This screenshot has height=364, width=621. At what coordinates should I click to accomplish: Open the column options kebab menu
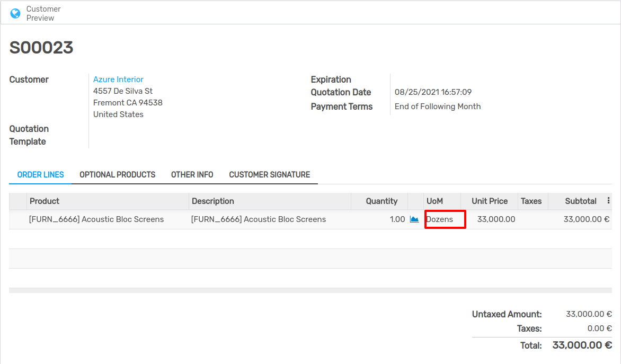608,201
